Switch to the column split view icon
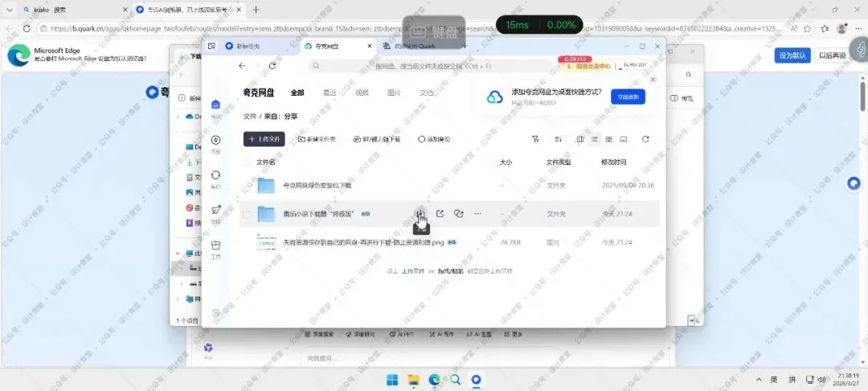 pyautogui.click(x=580, y=139)
